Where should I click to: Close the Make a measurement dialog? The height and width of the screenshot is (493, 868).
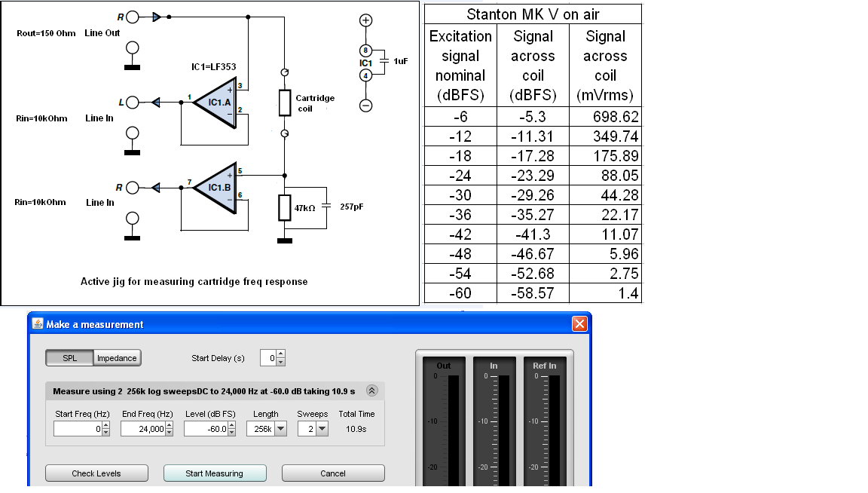579,323
